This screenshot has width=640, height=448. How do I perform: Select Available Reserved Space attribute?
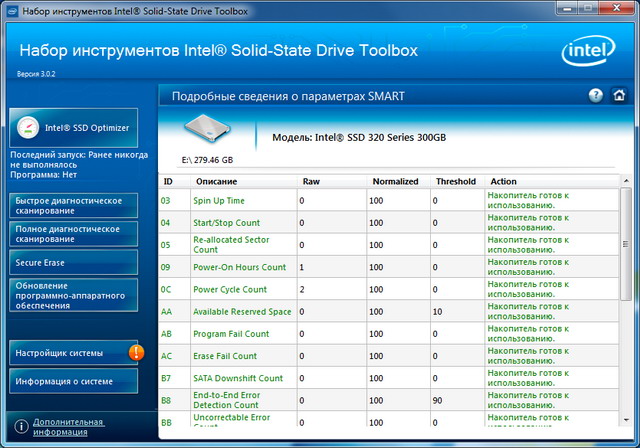pyautogui.click(x=242, y=312)
